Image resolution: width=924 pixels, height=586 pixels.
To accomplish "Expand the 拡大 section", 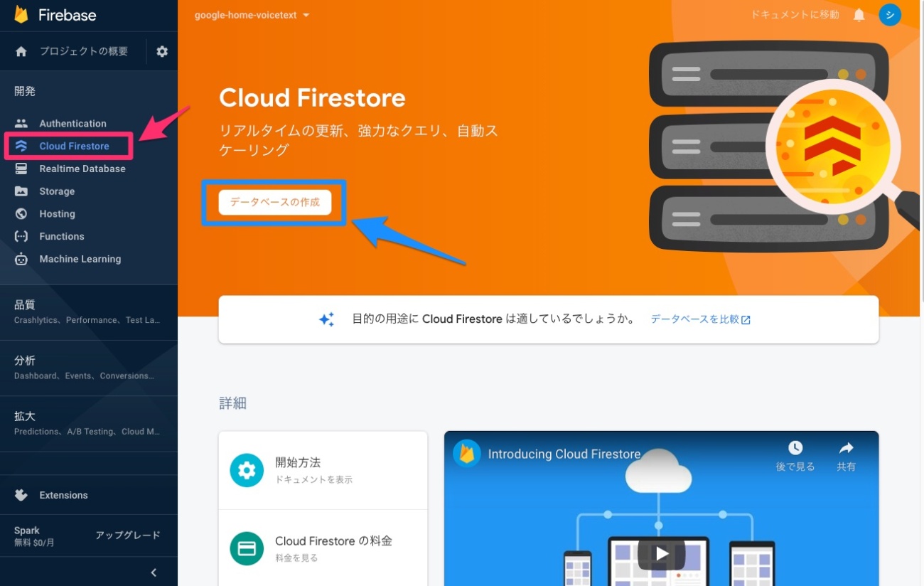I will click(88, 422).
